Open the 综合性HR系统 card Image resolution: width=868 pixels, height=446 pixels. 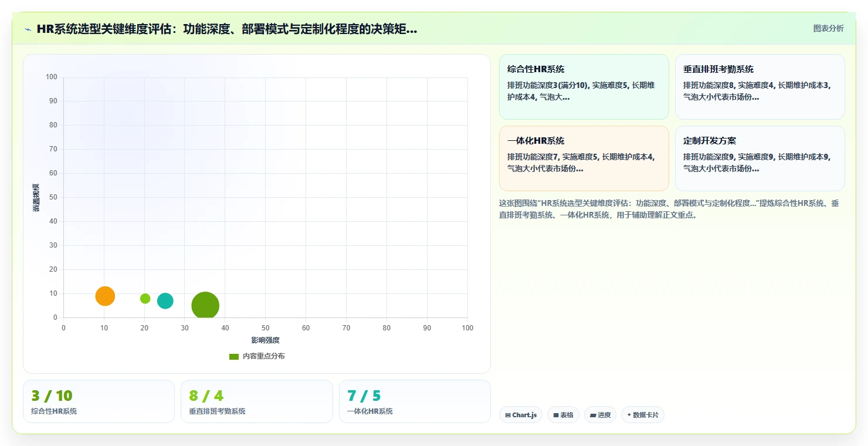tap(584, 87)
